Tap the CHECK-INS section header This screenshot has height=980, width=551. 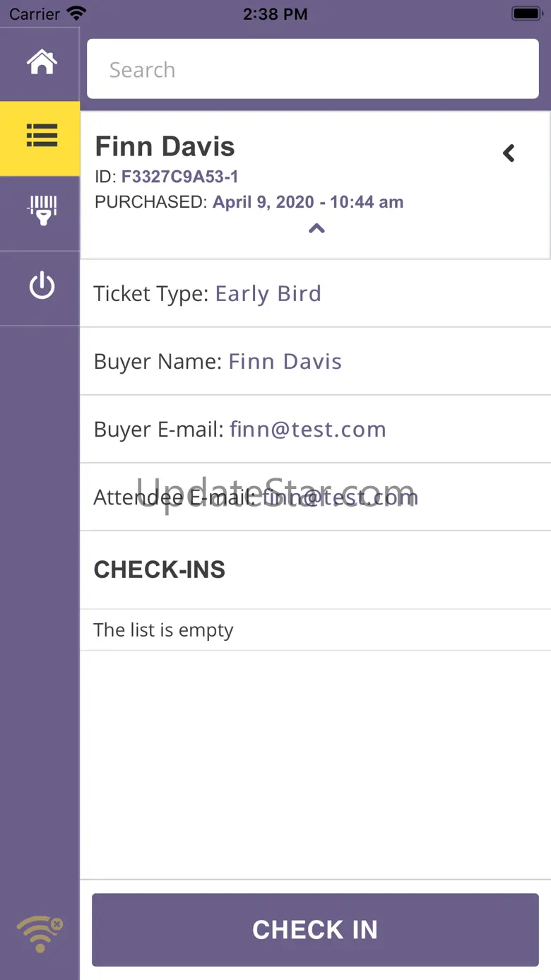click(160, 569)
